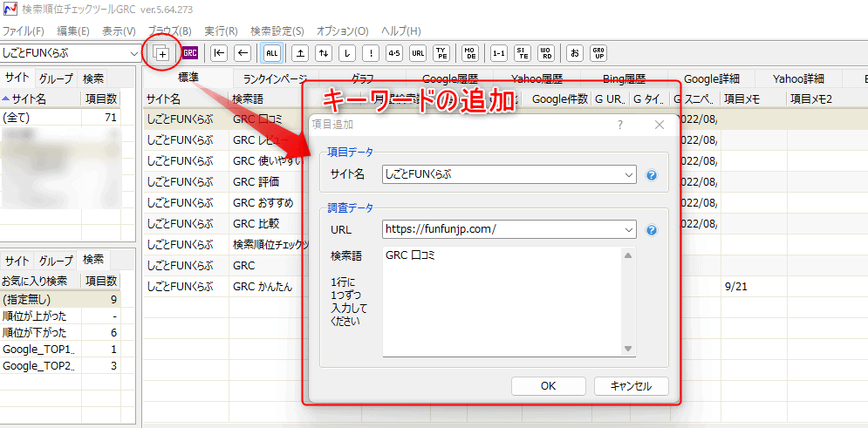Viewport: 868px width, 428px height.
Task: Open the オプション(O) menu
Action: 343,31
